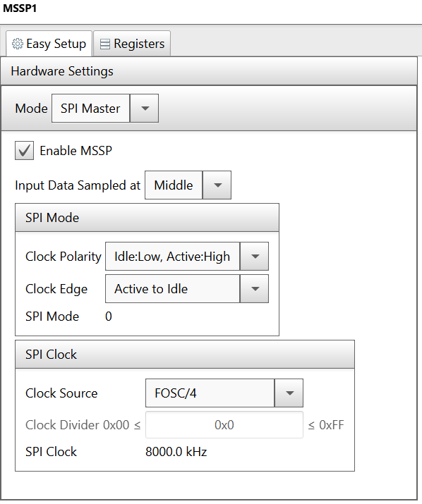Click the 8000.0 kHz SPI Clock value
The width and height of the screenshot is (422, 504).
pos(176,452)
